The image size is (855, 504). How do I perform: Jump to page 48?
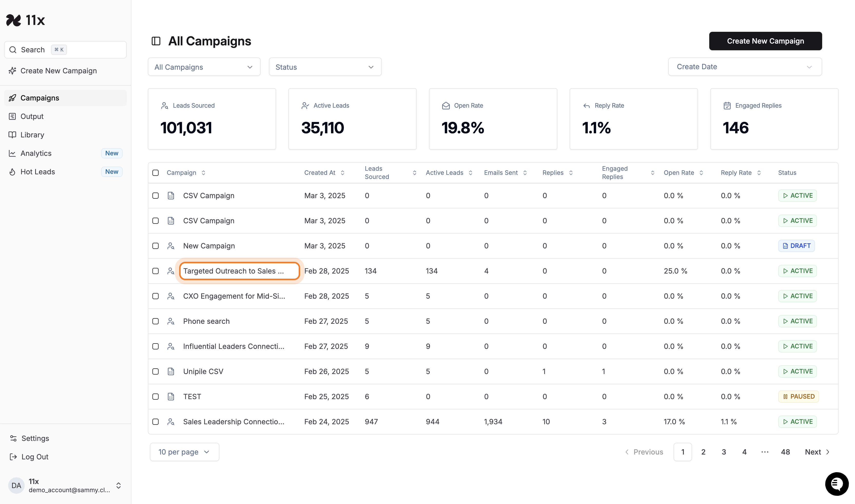(x=785, y=452)
